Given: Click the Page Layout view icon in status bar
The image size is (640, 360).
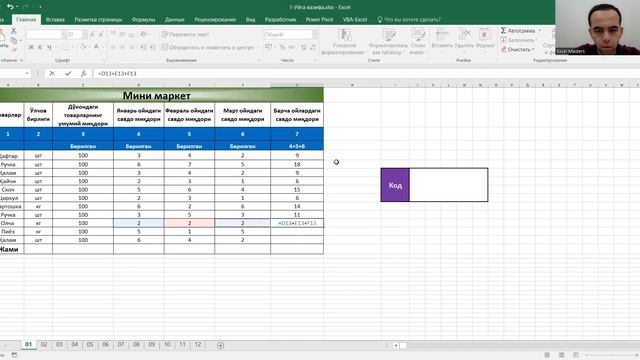Looking at the screenshot, I should [562, 355].
